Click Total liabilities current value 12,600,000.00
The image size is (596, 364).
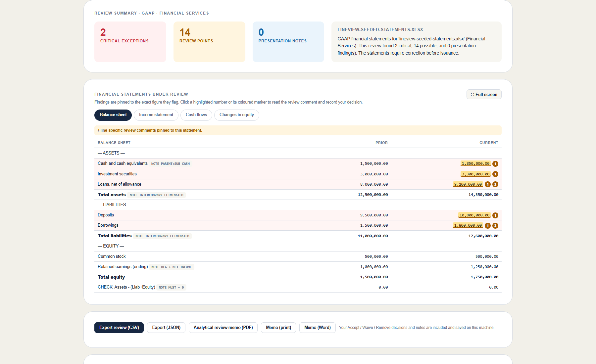coord(483,236)
